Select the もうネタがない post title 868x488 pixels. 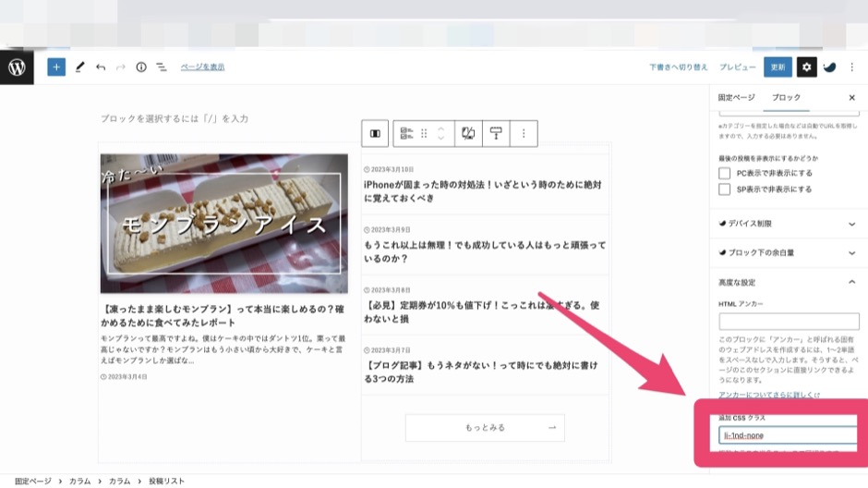[480, 372]
